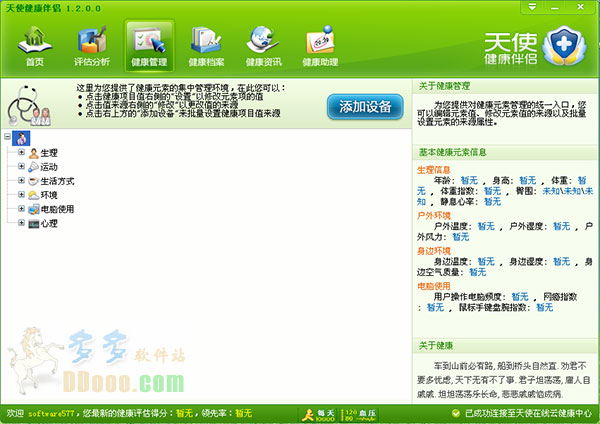Click the 天使健康伴侣 shield logo
The width and height of the screenshot is (600, 424).
564,46
